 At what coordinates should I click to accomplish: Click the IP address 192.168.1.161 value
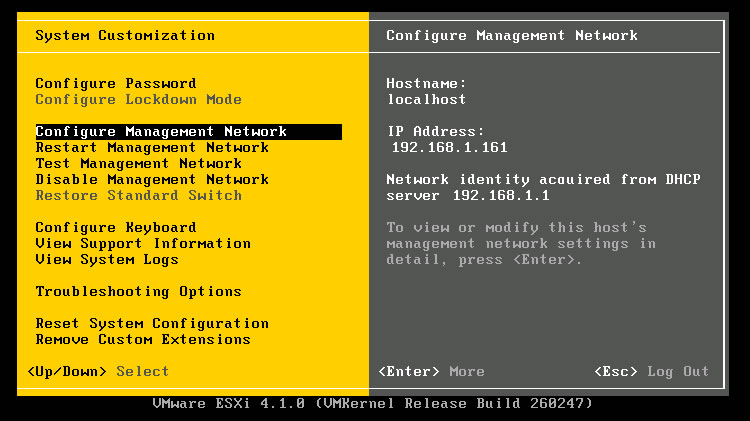[x=449, y=147]
